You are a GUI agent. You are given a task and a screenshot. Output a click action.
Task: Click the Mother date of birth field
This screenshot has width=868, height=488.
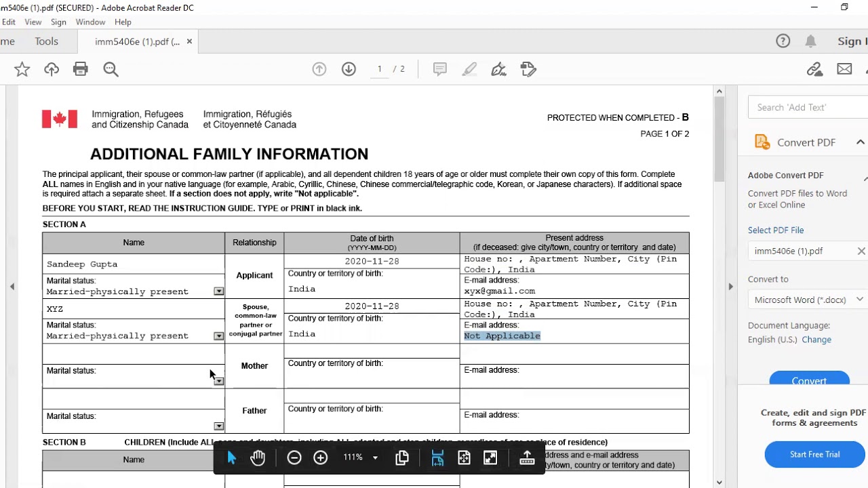pos(372,351)
